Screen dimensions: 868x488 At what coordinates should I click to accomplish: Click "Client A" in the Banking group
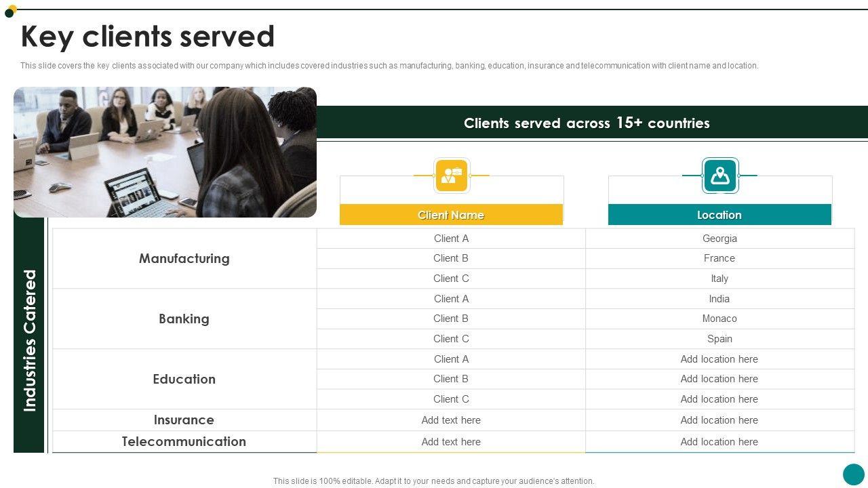[x=451, y=299]
